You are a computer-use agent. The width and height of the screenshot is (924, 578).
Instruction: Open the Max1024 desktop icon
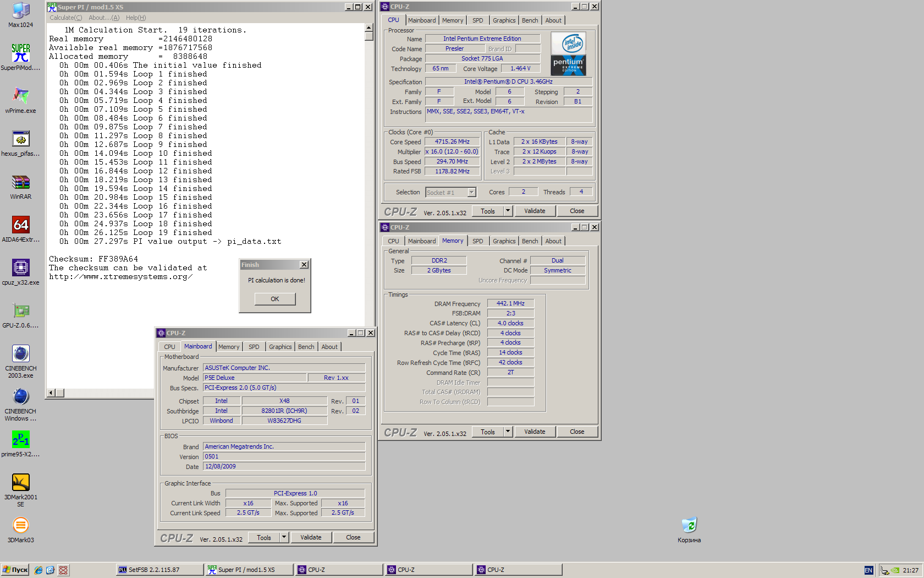(x=20, y=15)
